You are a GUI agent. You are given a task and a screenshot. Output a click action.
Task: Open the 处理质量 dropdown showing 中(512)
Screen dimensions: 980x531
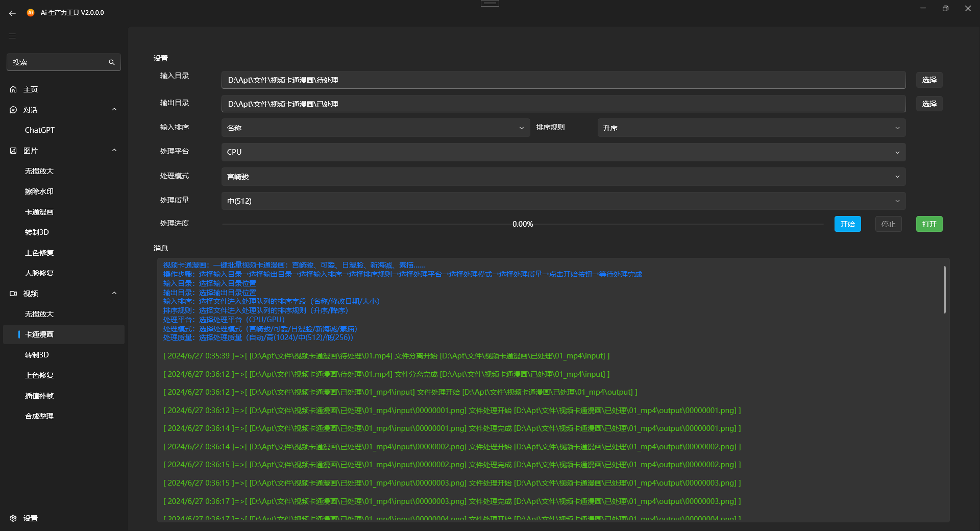click(x=563, y=201)
